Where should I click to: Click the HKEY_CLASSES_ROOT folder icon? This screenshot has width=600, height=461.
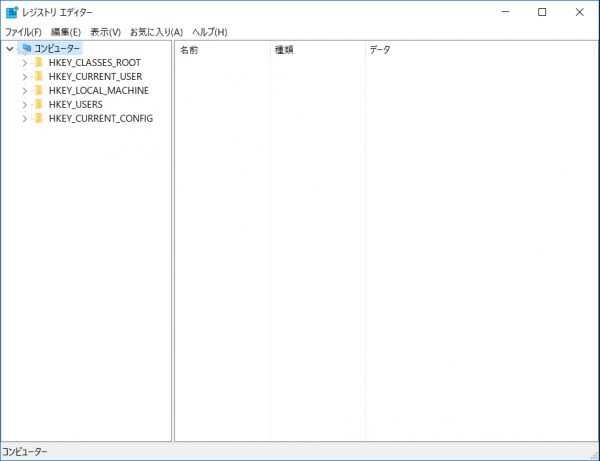pos(39,62)
